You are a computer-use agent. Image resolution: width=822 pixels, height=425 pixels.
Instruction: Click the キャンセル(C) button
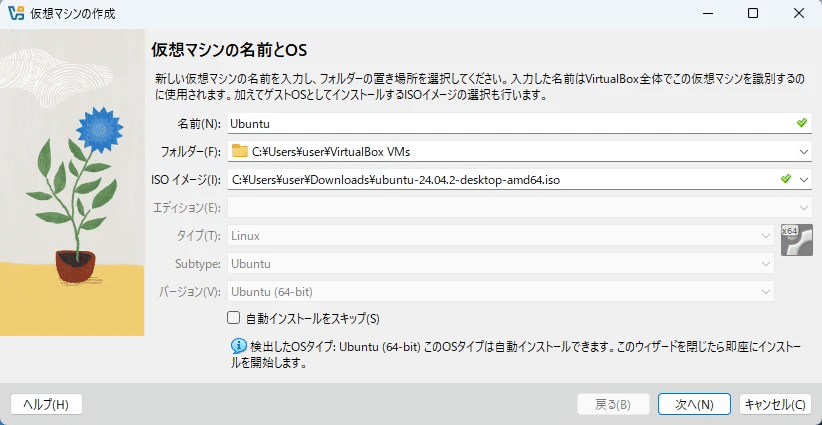[x=775, y=404]
